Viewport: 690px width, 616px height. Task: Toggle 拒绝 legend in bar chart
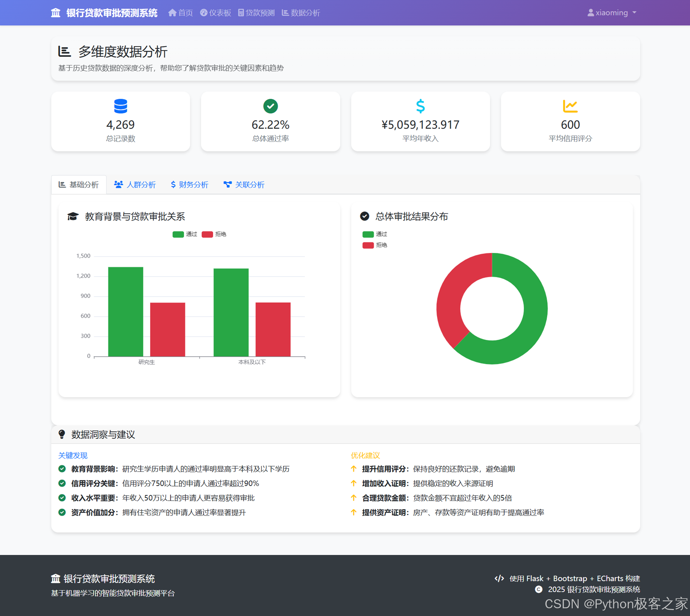(x=214, y=234)
